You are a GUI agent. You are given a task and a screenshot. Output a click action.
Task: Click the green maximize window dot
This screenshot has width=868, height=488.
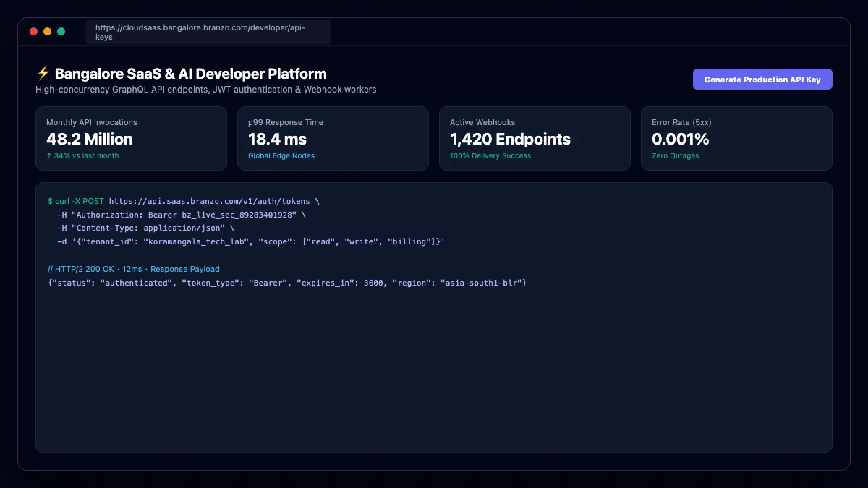(x=61, y=32)
